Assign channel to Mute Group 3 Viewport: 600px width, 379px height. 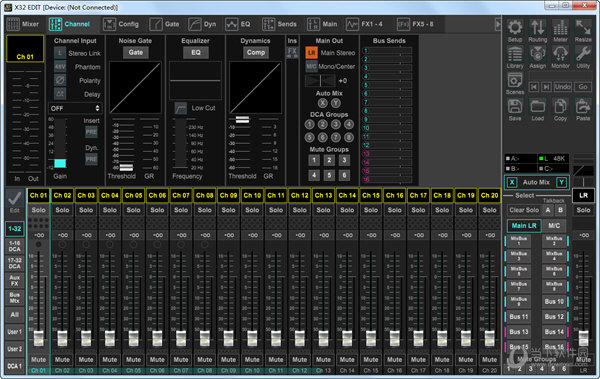click(x=344, y=160)
